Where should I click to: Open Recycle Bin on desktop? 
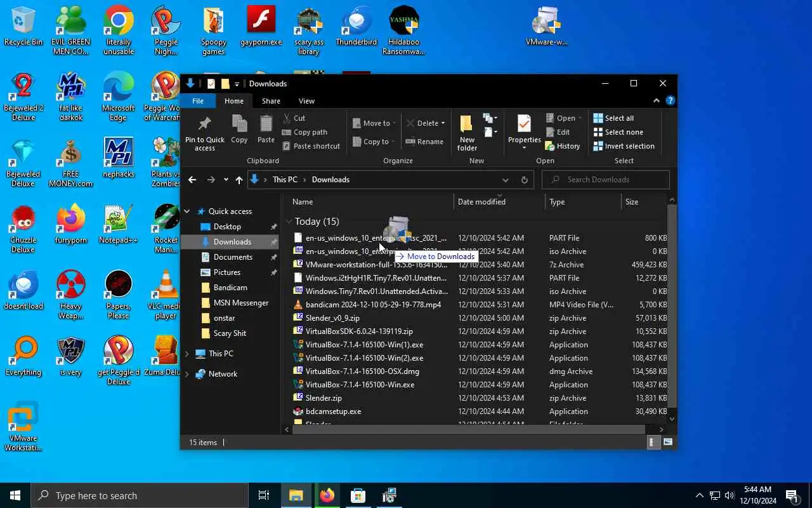tap(23, 27)
